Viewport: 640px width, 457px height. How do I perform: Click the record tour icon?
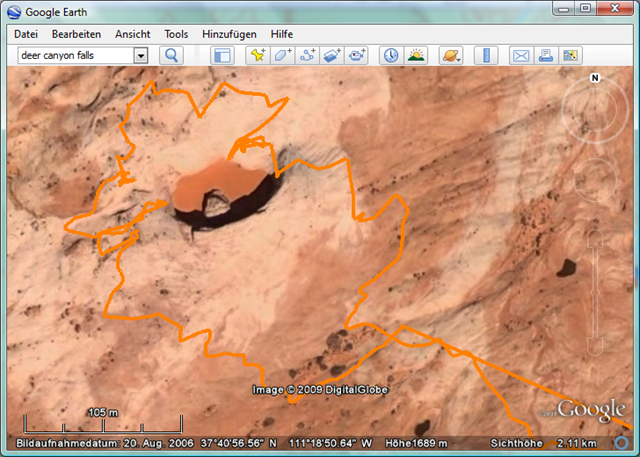[x=357, y=56]
